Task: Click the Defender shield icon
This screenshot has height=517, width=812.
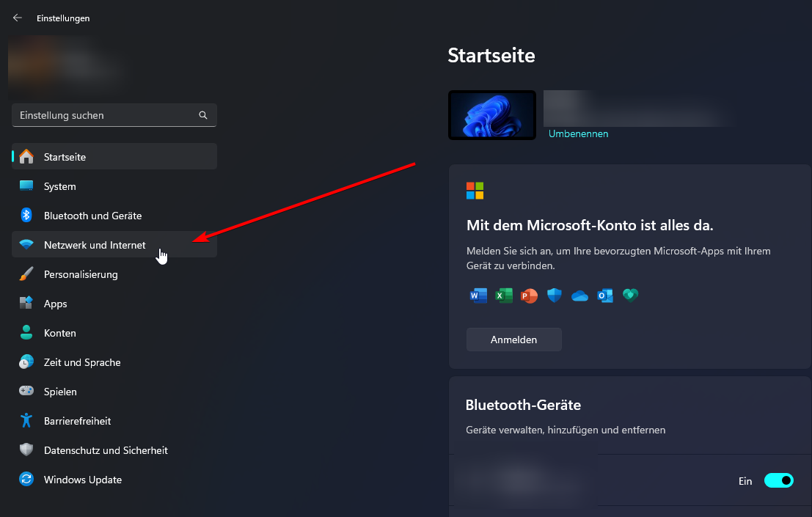Action: click(x=554, y=296)
